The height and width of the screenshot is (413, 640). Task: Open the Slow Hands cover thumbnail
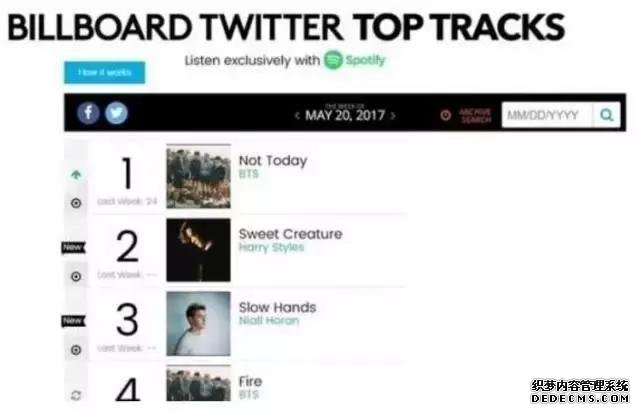tap(198, 323)
